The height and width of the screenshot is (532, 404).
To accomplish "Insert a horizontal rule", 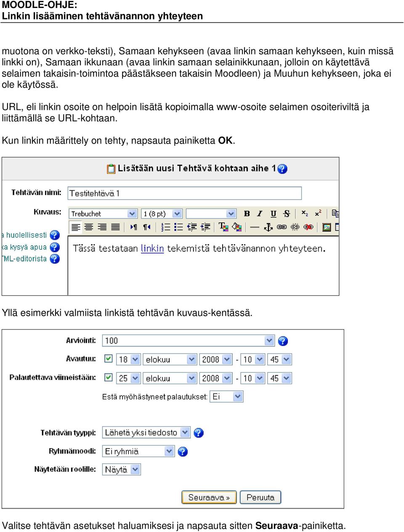I will tap(255, 227).
